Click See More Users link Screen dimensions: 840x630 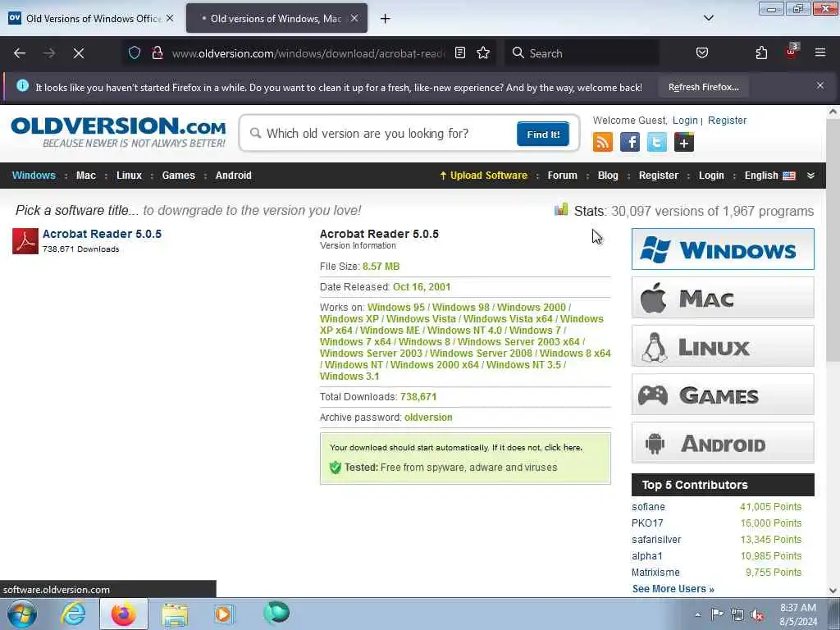click(x=673, y=589)
